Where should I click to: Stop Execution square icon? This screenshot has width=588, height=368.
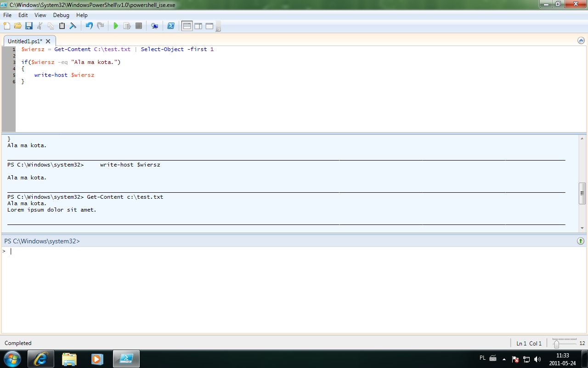(x=138, y=26)
